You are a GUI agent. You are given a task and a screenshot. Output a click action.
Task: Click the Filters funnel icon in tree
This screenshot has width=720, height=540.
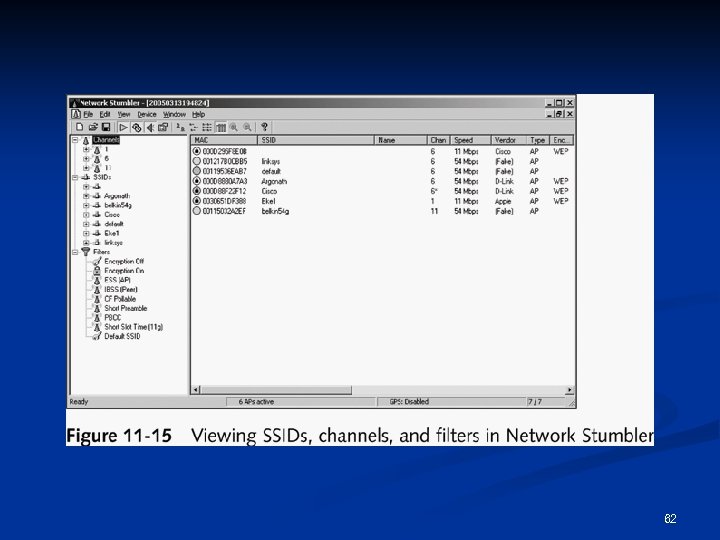[x=86, y=252]
